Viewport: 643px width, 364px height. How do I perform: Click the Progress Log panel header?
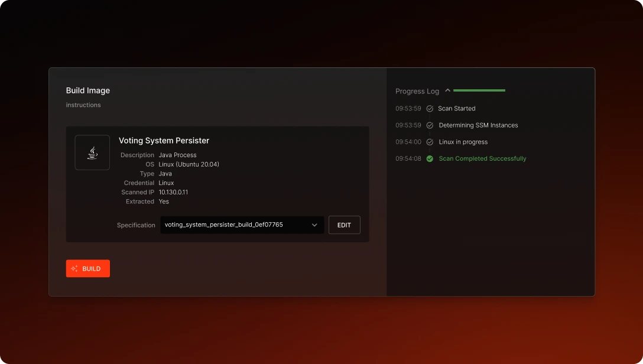click(x=417, y=90)
